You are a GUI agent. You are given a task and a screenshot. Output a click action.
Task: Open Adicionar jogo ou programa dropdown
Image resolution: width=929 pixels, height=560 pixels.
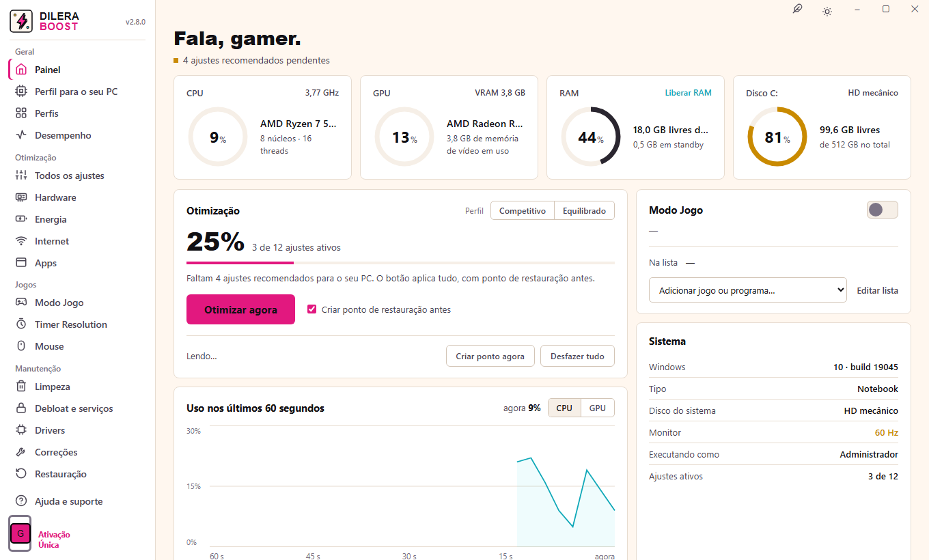point(748,290)
